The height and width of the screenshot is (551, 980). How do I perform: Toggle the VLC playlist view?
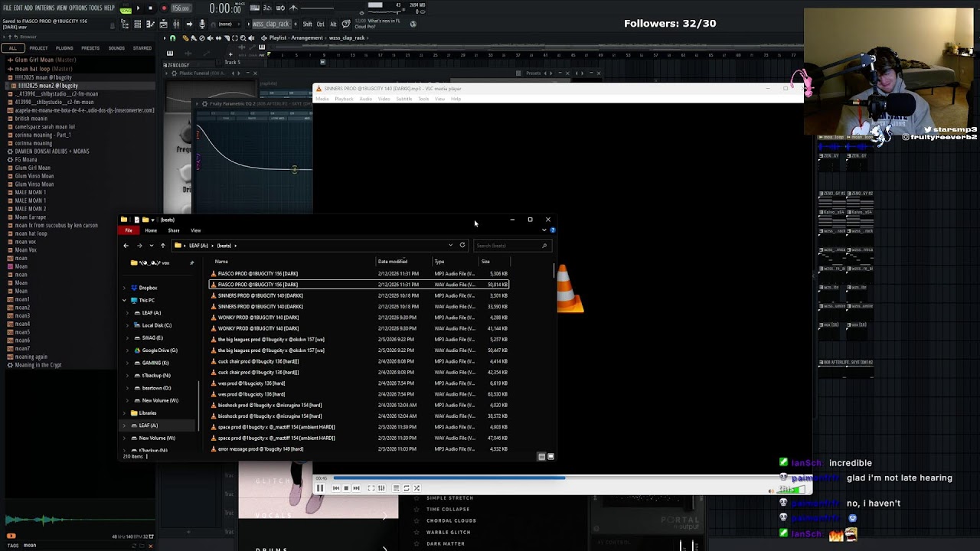396,488
